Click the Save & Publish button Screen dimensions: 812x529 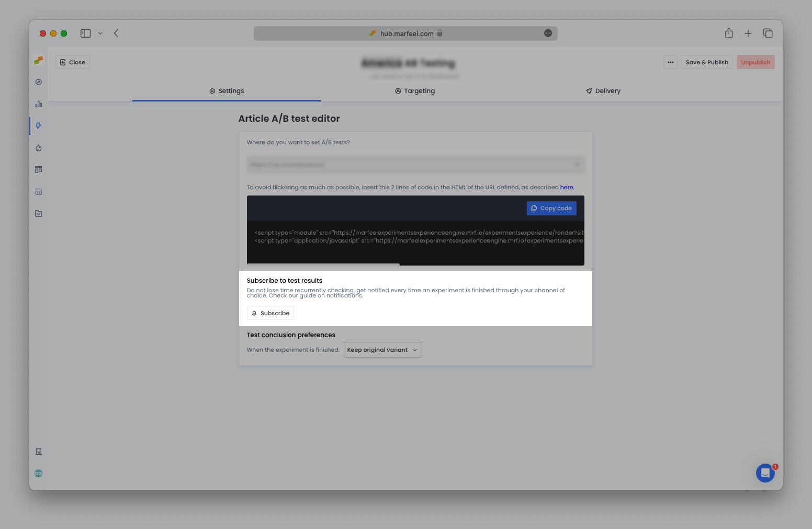coord(707,62)
